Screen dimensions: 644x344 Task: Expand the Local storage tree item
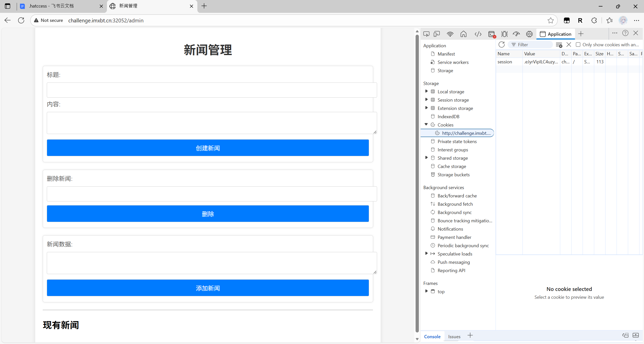point(426,91)
